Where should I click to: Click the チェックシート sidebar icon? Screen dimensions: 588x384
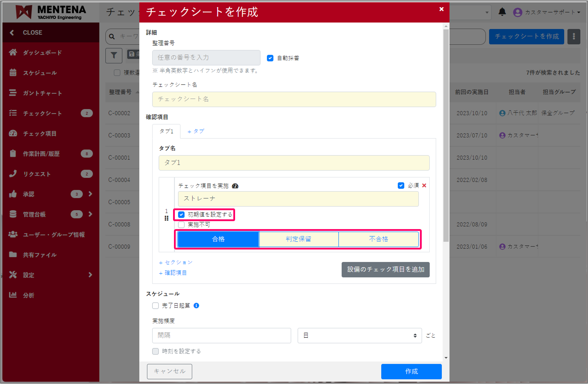(x=13, y=113)
